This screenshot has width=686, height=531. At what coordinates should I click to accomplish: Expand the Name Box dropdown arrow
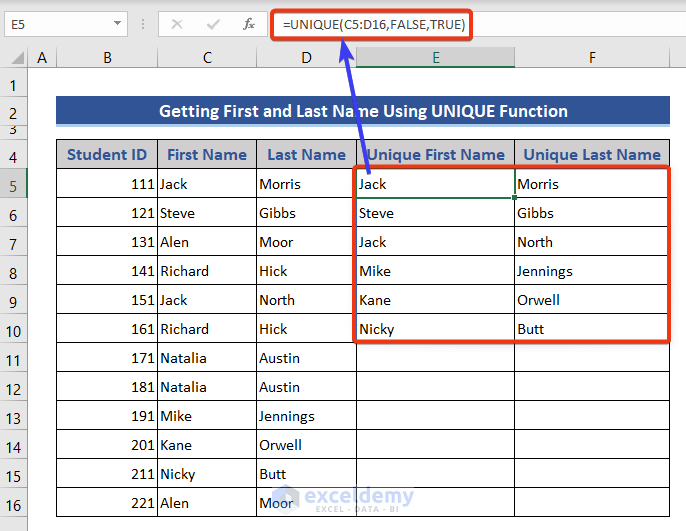coord(117,23)
